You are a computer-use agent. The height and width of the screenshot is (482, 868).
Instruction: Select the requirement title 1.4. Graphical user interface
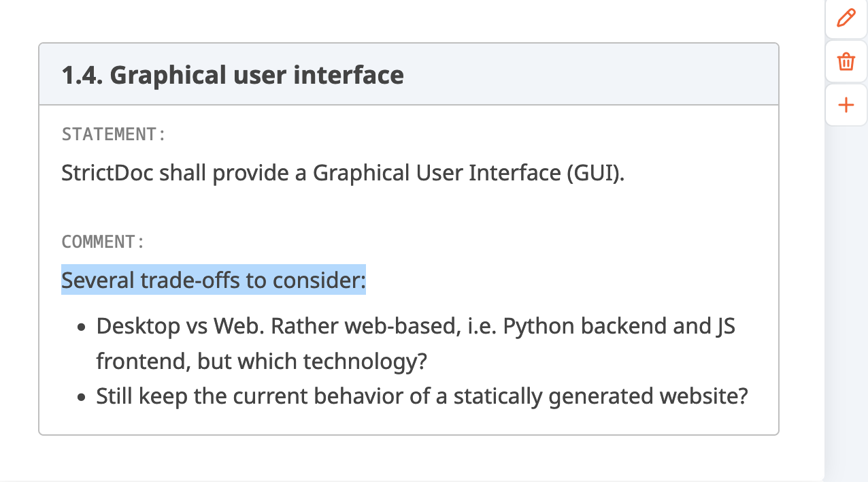pyautogui.click(x=232, y=75)
